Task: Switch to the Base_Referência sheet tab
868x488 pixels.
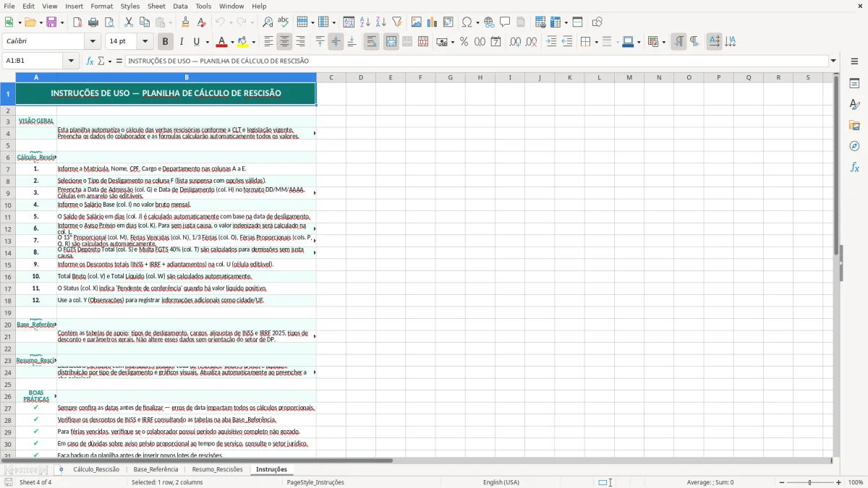Action: (x=156, y=469)
